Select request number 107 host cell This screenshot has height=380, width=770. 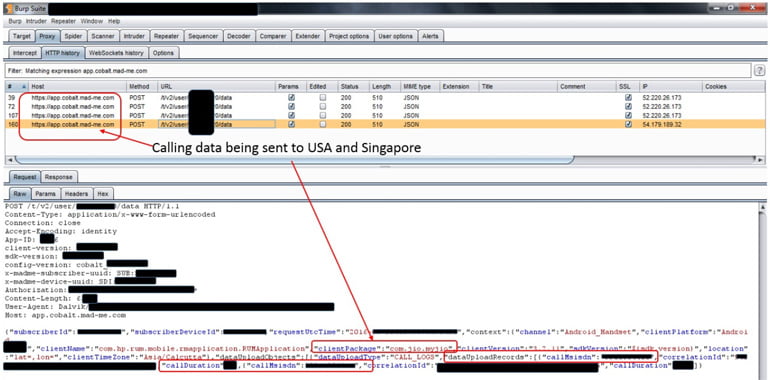point(73,115)
